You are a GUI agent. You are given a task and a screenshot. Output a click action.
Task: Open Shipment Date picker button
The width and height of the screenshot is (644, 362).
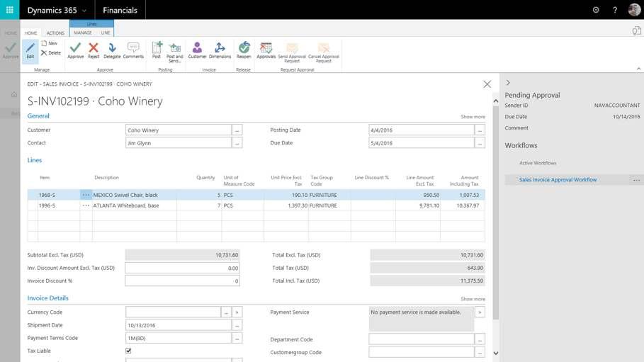click(x=237, y=325)
